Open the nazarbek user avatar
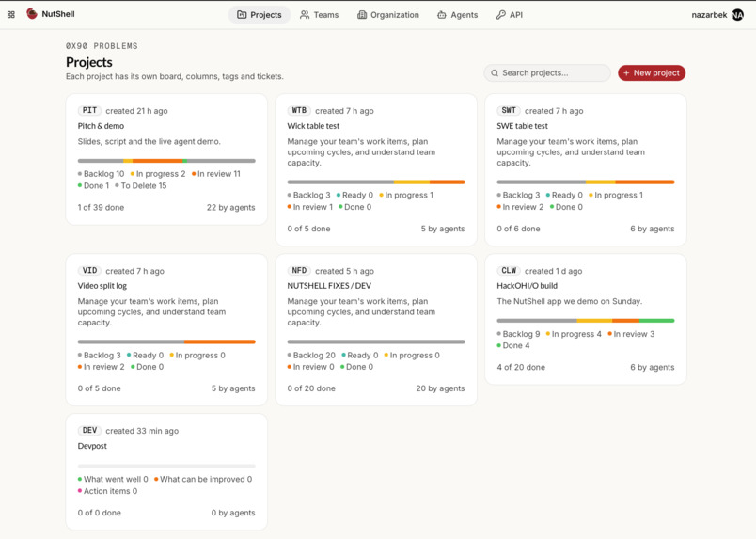 coord(738,15)
